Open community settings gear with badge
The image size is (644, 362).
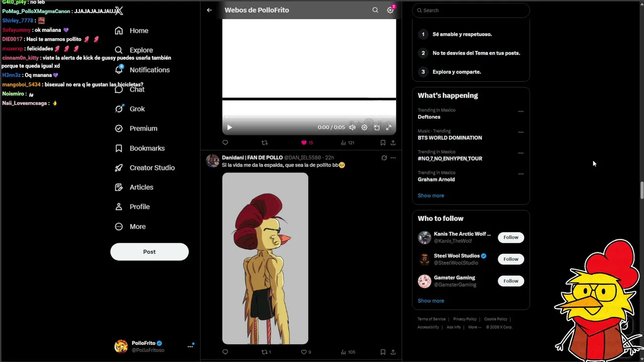coord(390,10)
